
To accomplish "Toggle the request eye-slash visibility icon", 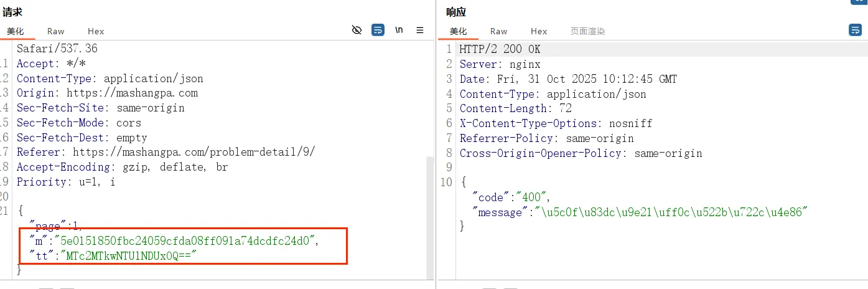I will [357, 30].
